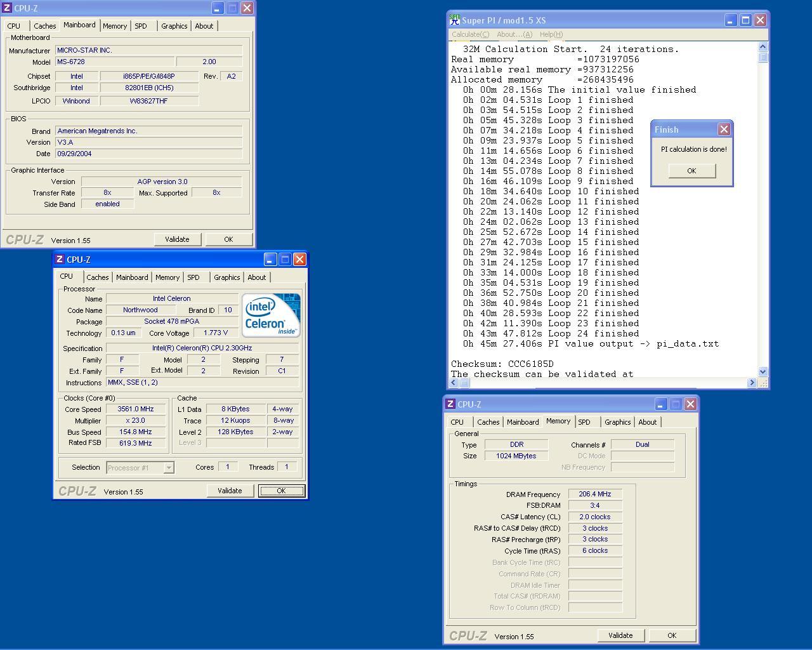This screenshot has height=650, width=812.
Task: Minimize the CPU-Z CPU window
Action: pyautogui.click(x=270, y=260)
